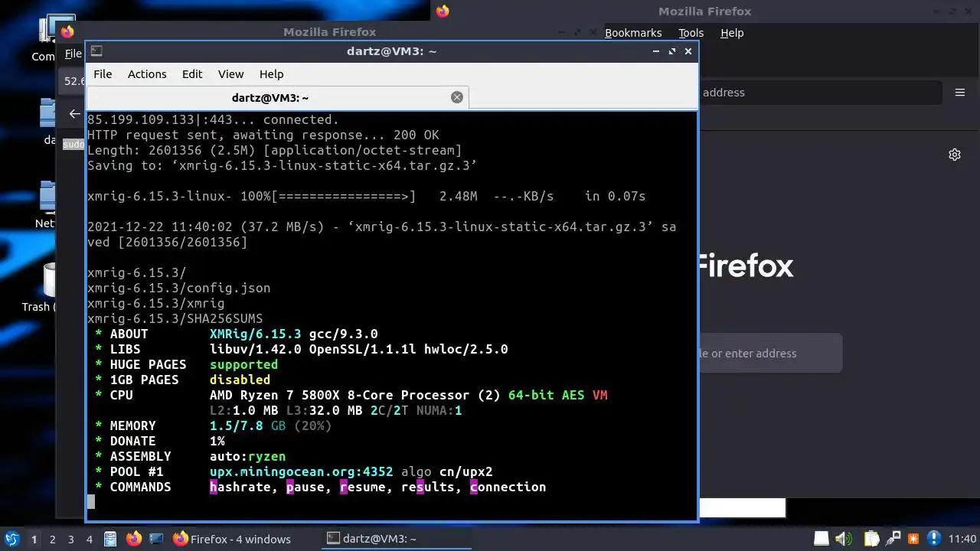Open the terminal Edit menu
980x551 pixels.
pyautogui.click(x=192, y=74)
